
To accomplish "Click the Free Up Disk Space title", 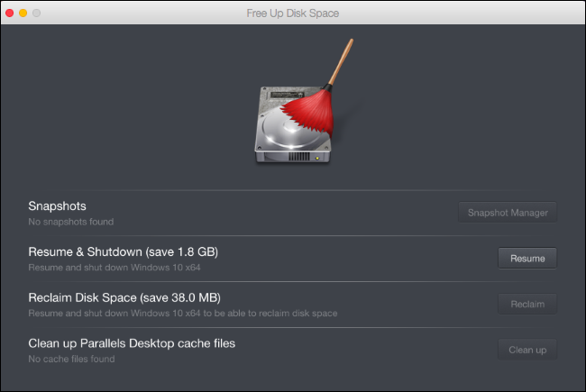I will 293,14.
